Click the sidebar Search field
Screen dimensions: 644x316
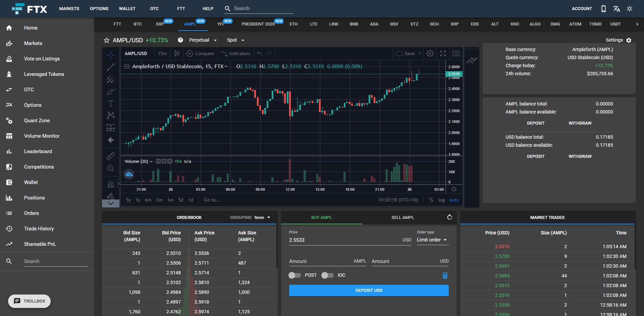(x=56, y=261)
